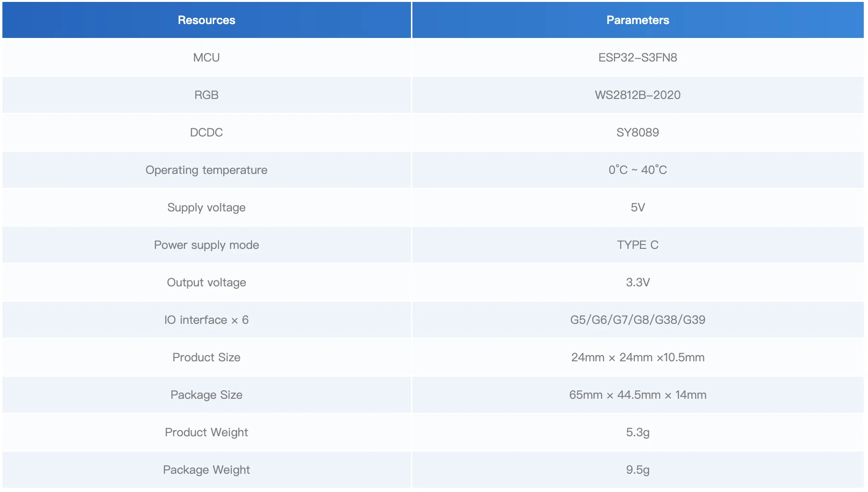Select the ESP32-S3FN8 value cell

click(638, 58)
